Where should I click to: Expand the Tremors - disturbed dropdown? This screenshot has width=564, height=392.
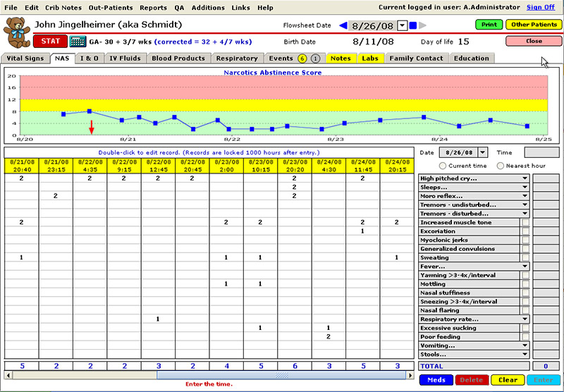[x=525, y=214]
